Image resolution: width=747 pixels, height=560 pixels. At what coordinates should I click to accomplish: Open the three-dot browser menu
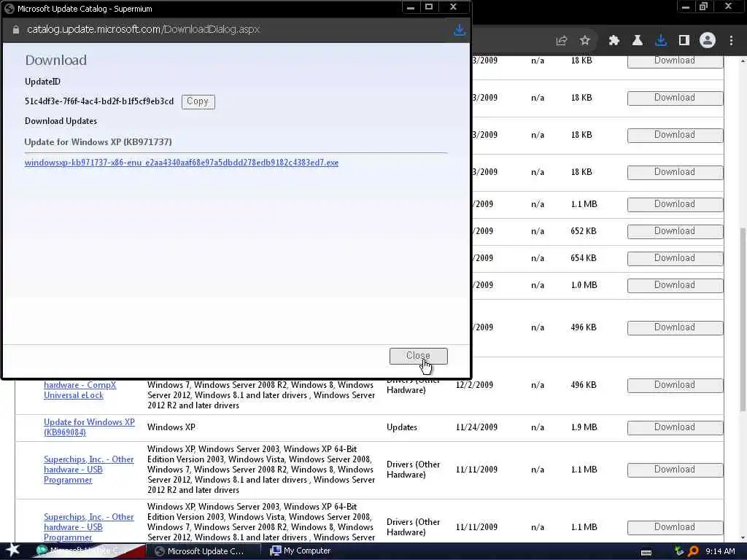[x=731, y=41]
